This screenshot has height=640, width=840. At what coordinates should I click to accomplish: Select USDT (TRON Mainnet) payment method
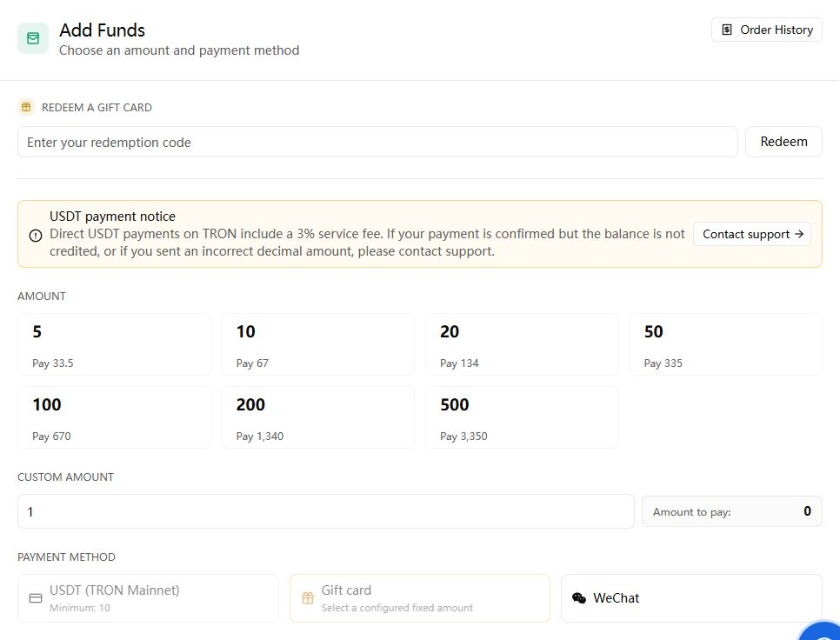[148, 598]
